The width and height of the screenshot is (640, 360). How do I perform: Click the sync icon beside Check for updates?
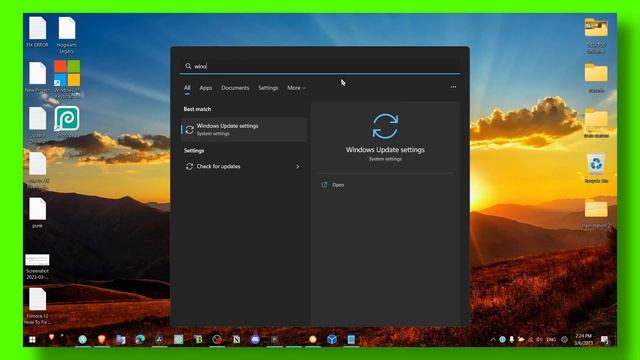coord(189,167)
